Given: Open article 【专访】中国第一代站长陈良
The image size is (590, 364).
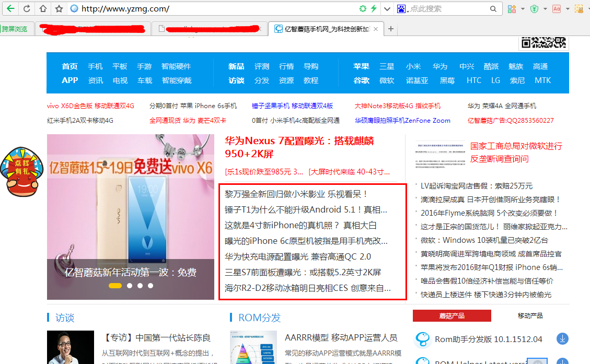Looking at the screenshot, I should coord(156,338).
